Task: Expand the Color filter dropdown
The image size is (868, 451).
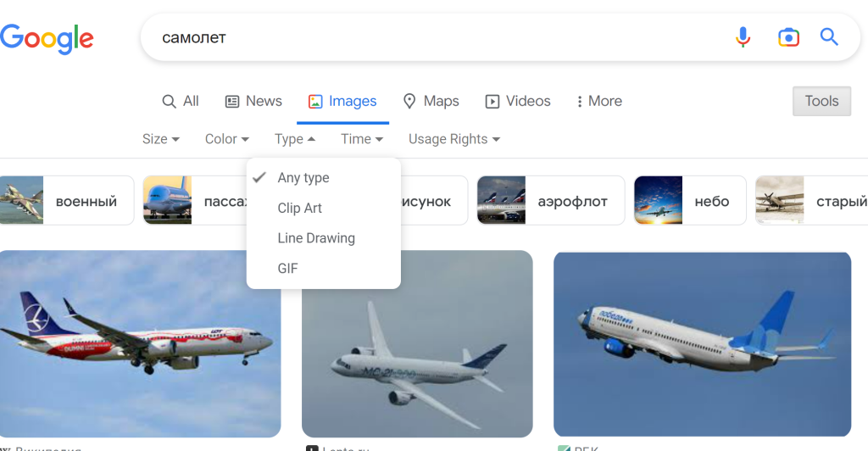Action: [x=227, y=139]
